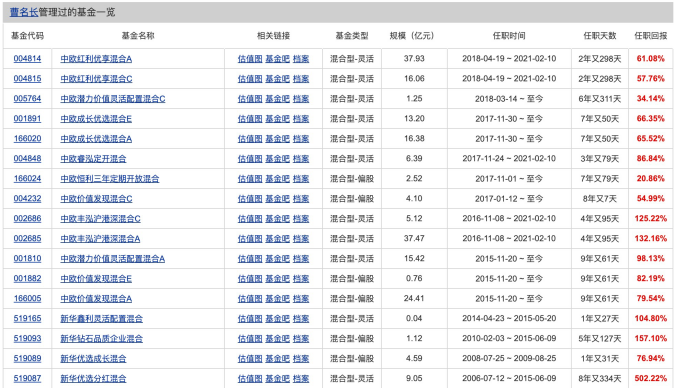
Task: Open 中欧潜力价值灵活配置混合A fund link
Action: coord(113,259)
